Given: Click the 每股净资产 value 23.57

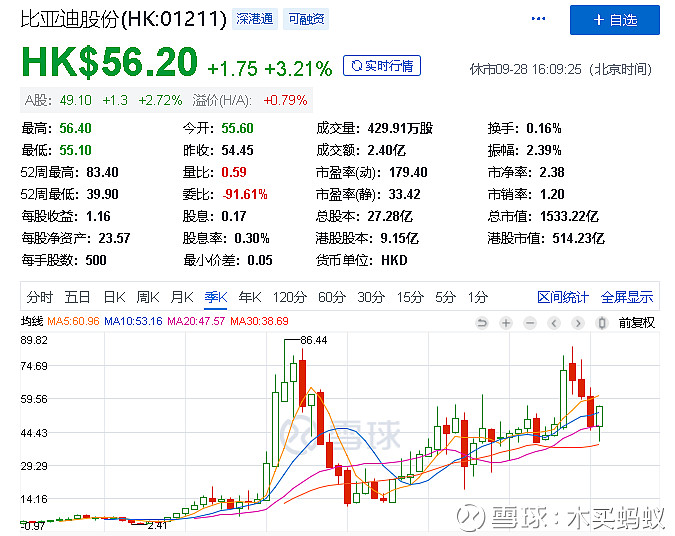Looking at the screenshot, I should coord(114,238).
